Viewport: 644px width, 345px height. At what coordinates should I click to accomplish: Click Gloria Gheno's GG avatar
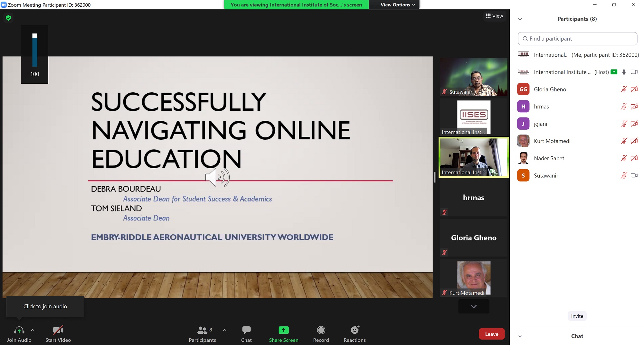point(523,89)
